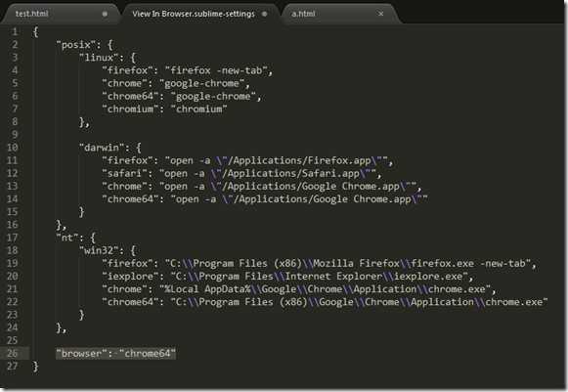
Task: Click "chrome64" key on line 6
Action: click(130, 96)
